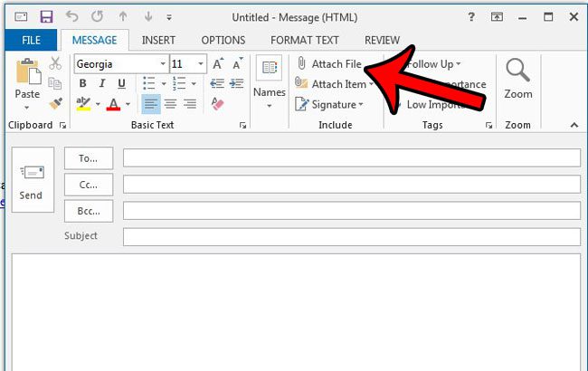Increase font size with Grow Font

tap(218, 63)
